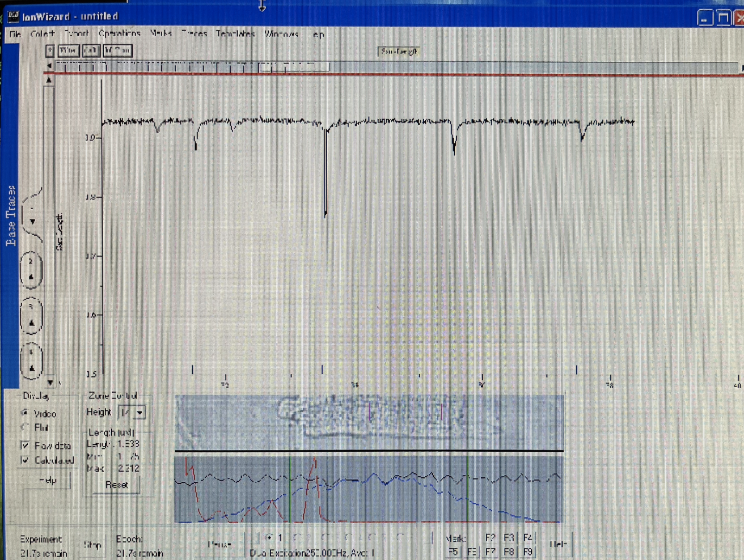This screenshot has height=560, width=744.
Task: Select the Video display radio button
Action: (25, 413)
